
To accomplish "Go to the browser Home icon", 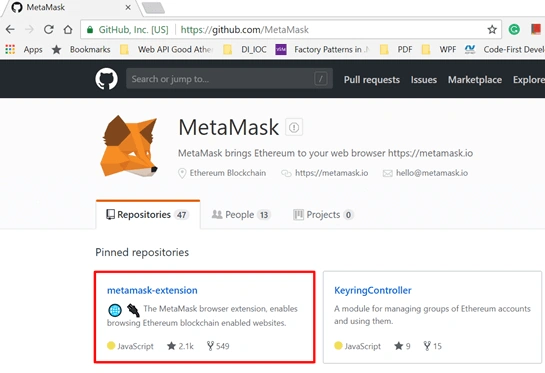I will coord(68,30).
